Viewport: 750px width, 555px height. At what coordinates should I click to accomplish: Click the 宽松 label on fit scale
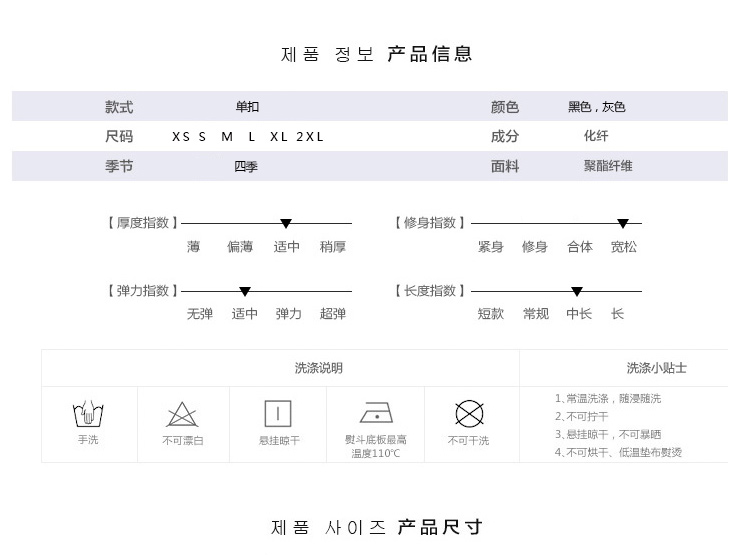coord(624,247)
